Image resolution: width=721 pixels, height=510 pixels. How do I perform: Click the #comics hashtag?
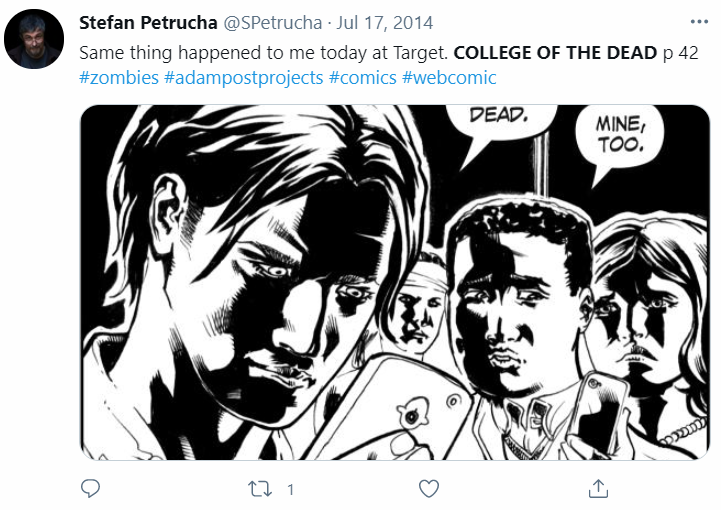pos(362,77)
